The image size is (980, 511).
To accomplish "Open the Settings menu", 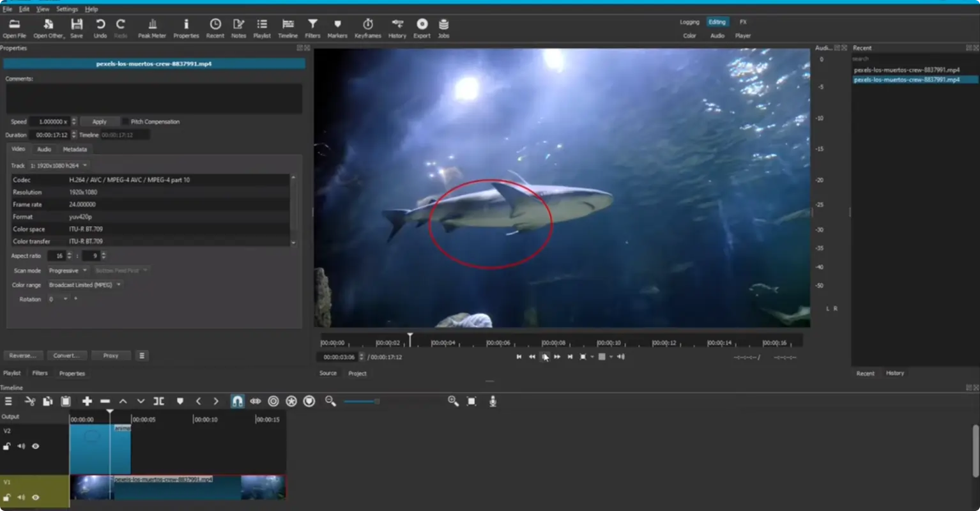I will [x=66, y=9].
